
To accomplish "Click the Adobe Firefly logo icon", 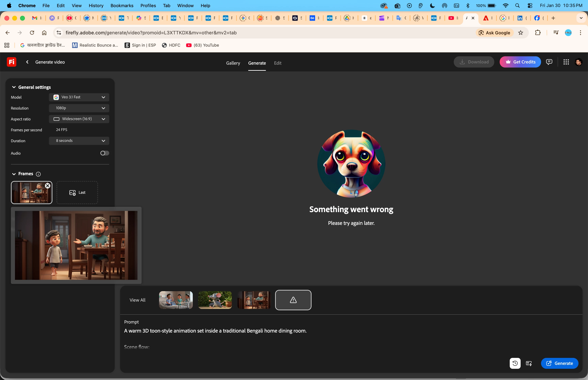I will 12,62.
